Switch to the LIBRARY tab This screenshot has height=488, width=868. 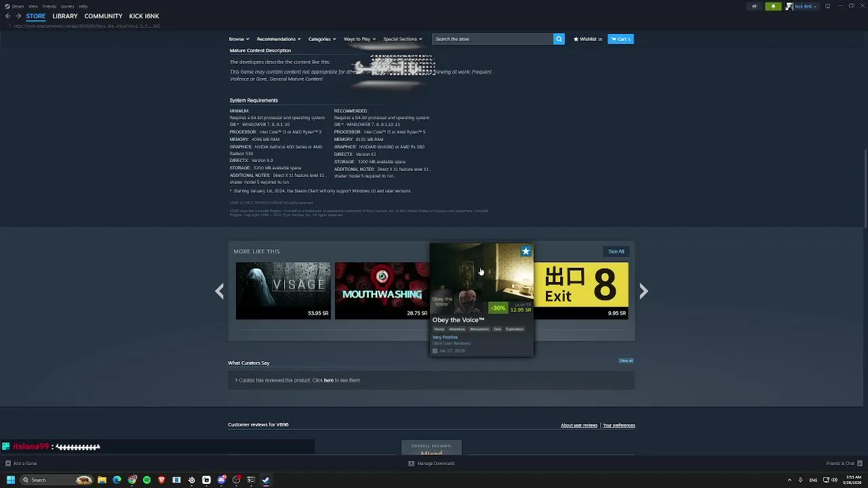(65, 16)
